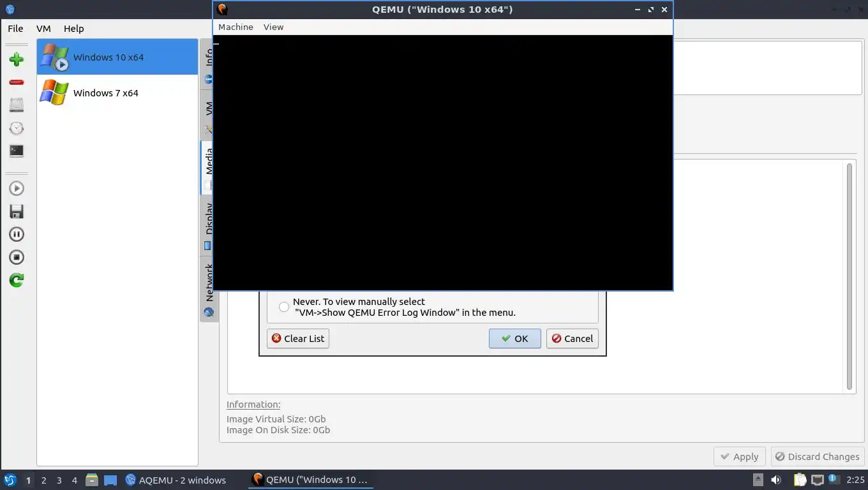The width and height of the screenshot is (868, 490).
Task: Click the QEMU flame icon in title bar
Action: point(222,9)
